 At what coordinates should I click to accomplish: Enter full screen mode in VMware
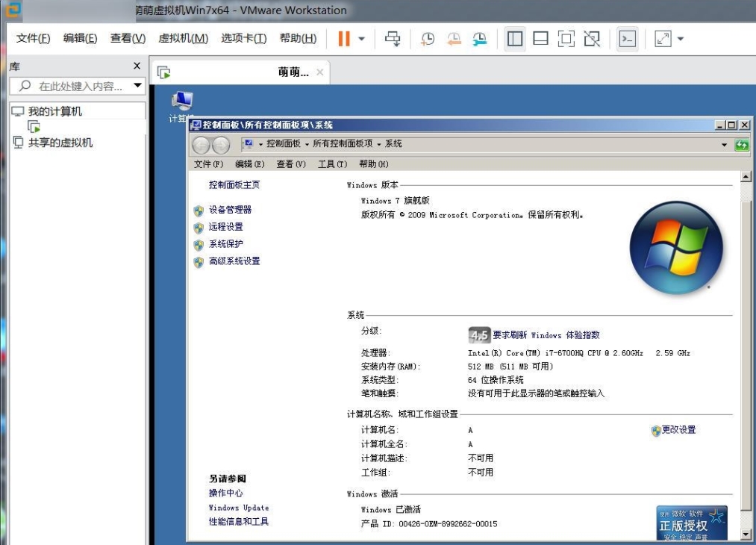point(566,39)
